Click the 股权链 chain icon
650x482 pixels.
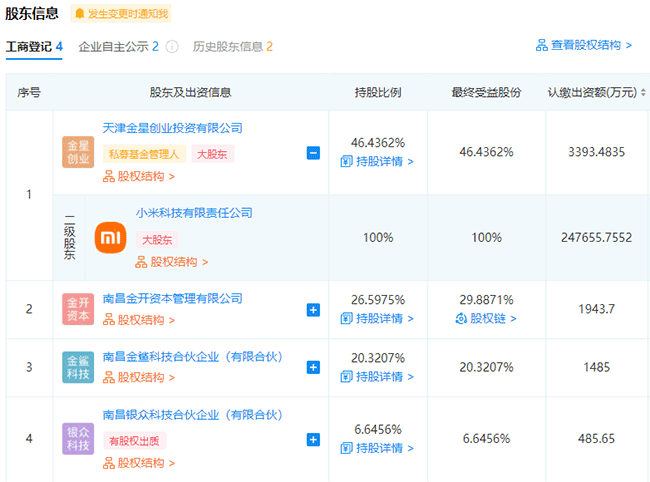(461, 319)
